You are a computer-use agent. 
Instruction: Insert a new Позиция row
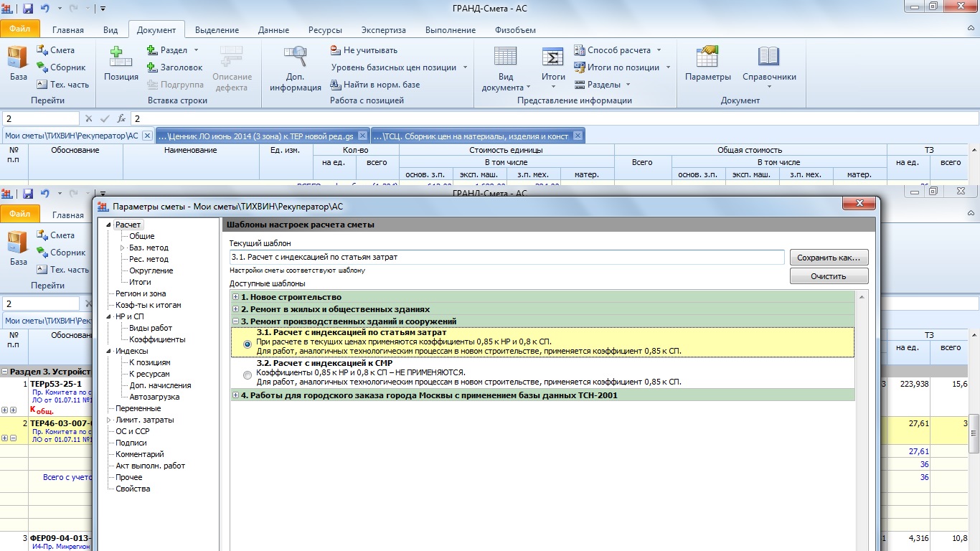coord(121,64)
